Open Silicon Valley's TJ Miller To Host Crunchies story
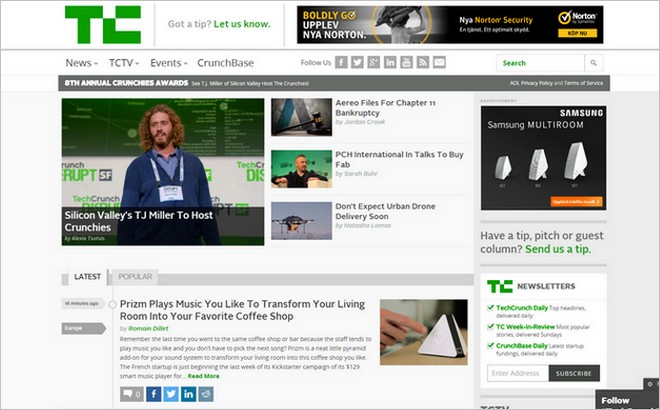This screenshot has width=660, height=410. [x=139, y=221]
